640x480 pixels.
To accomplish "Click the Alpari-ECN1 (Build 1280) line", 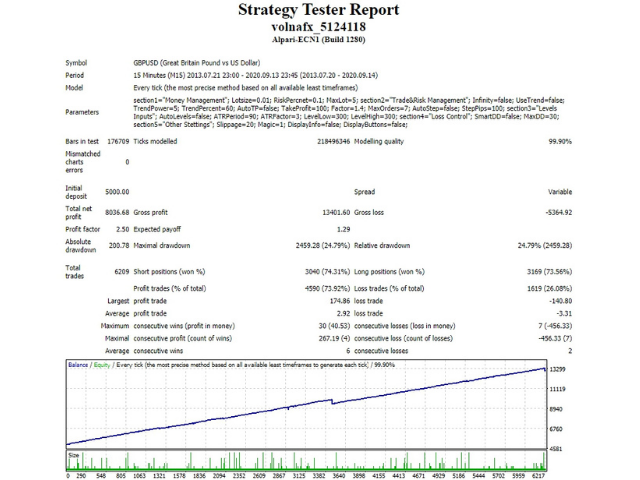I will (x=318, y=40).
